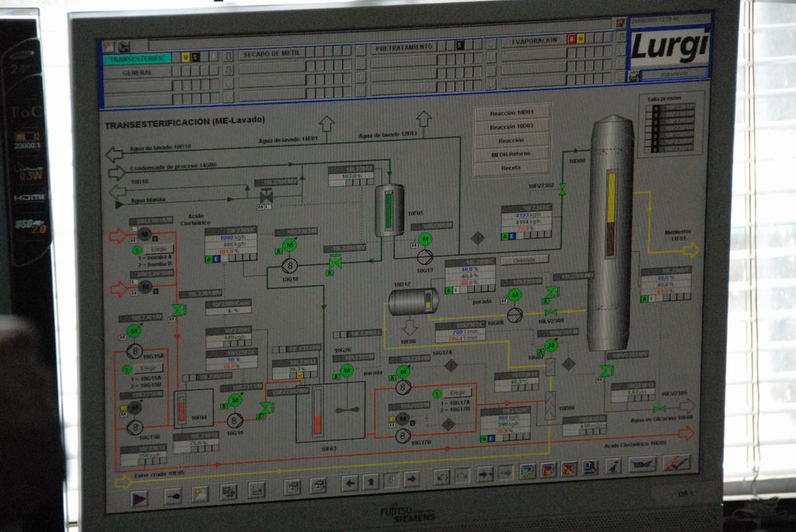Click Elegir button for 10G17A/10G17B selection
The image size is (796, 532).
[x=457, y=392]
